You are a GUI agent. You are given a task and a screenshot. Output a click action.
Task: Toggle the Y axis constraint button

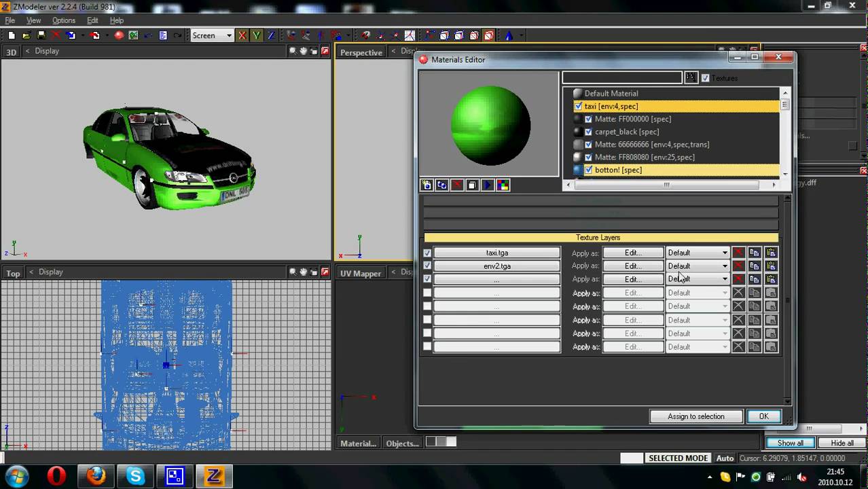[x=257, y=35]
